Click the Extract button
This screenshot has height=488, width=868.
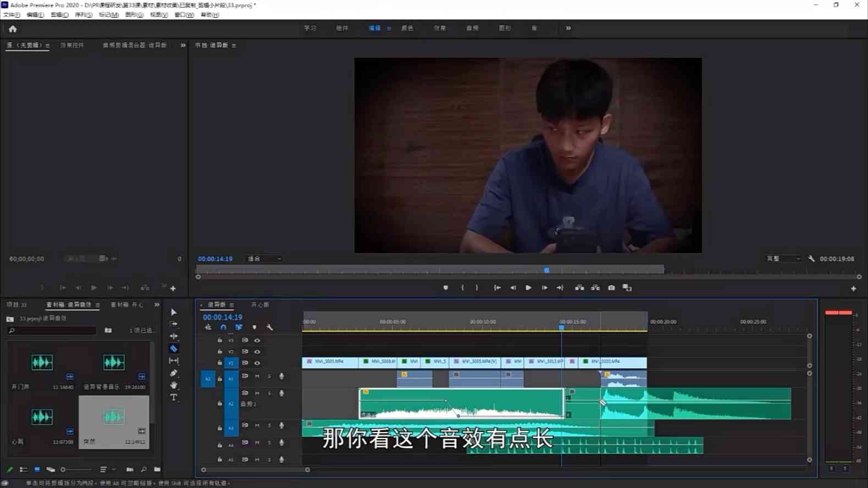[595, 288]
